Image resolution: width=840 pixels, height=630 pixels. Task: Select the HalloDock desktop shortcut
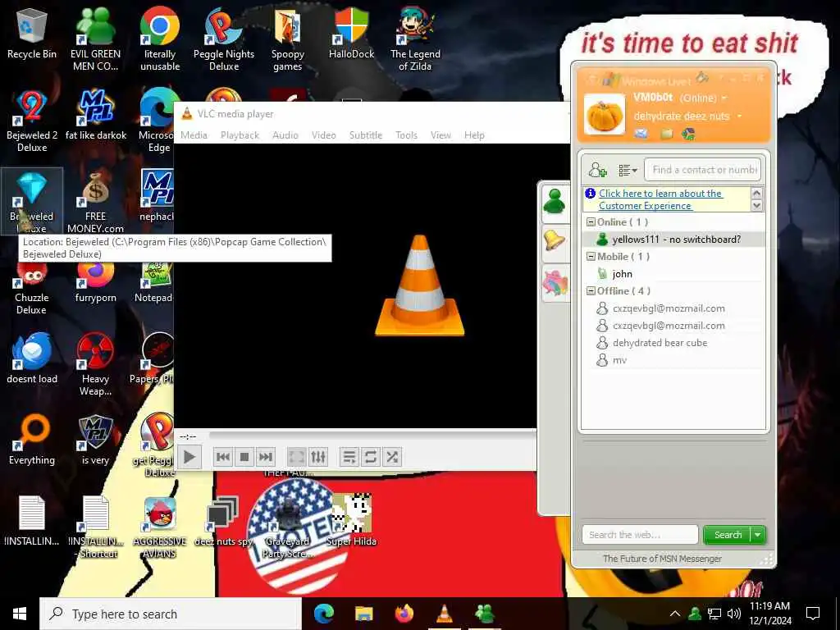351,33
